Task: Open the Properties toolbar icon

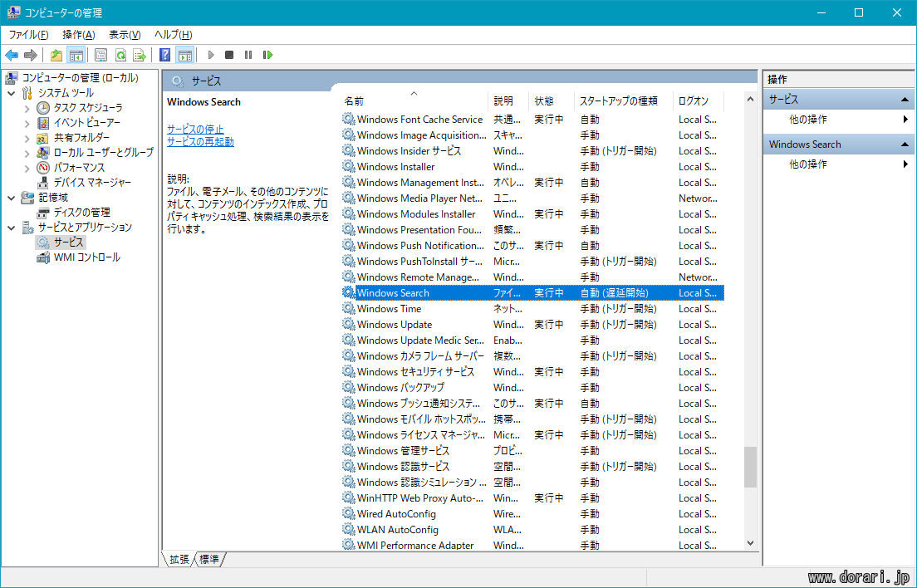Action: click(101, 55)
